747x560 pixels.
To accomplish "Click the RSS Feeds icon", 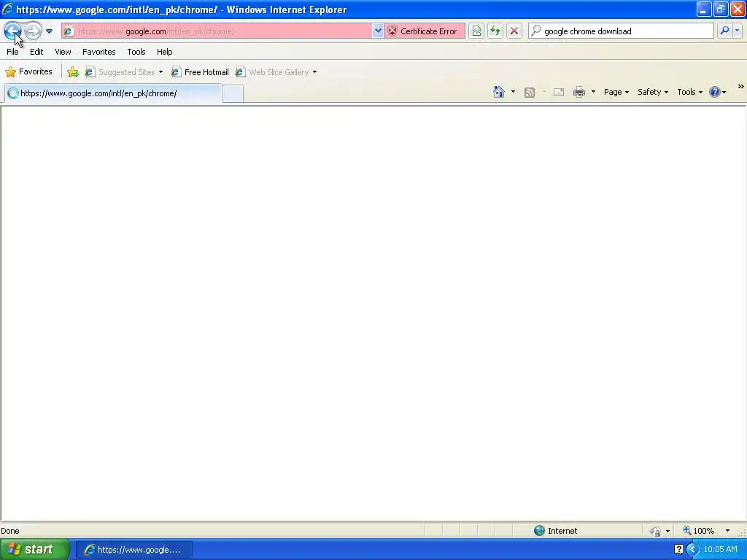I will point(530,93).
